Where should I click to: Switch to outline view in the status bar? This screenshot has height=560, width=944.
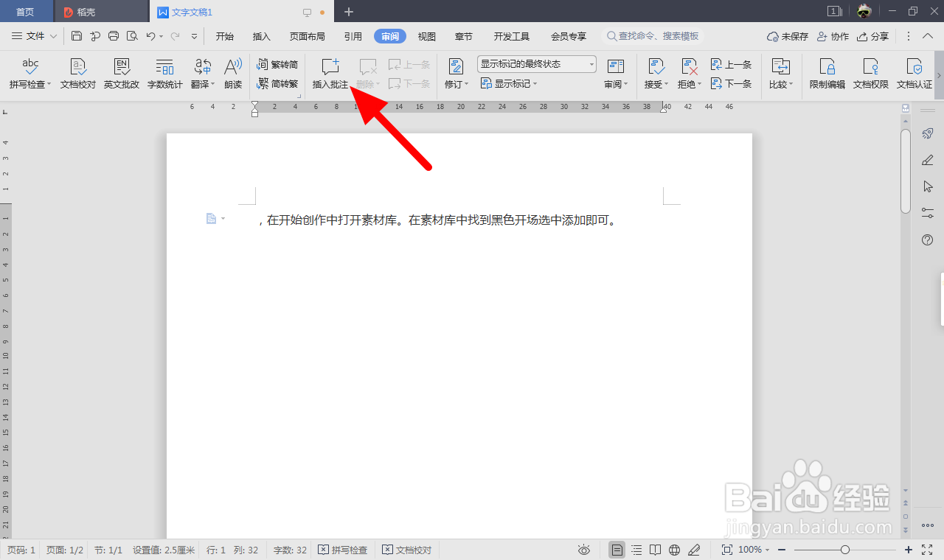click(x=636, y=550)
